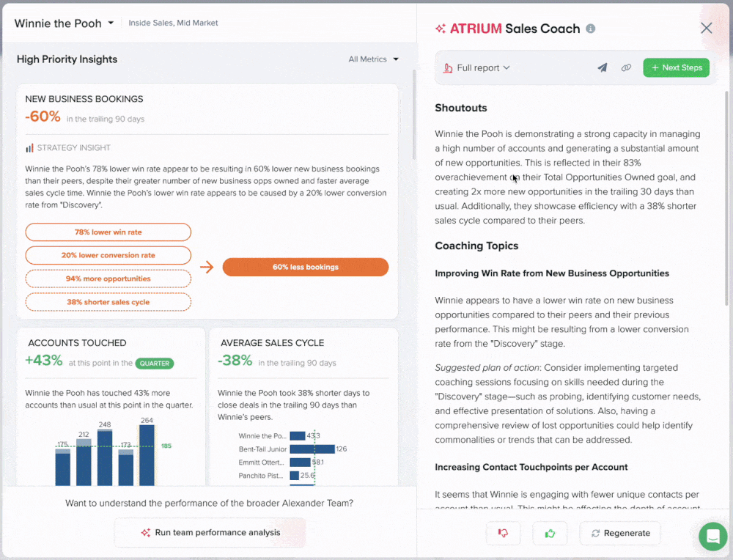Screen dimensions: 733x560
Task: Click the Strategy Insight bar chart icon
Action: (29, 148)
